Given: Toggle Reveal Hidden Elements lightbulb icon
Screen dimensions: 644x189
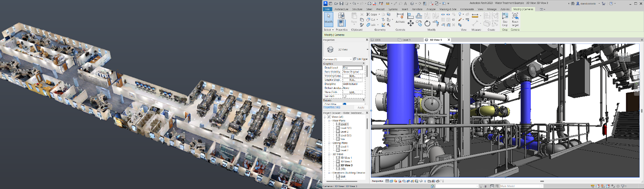Looking at the screenshot, I should (x=425, y=181).
